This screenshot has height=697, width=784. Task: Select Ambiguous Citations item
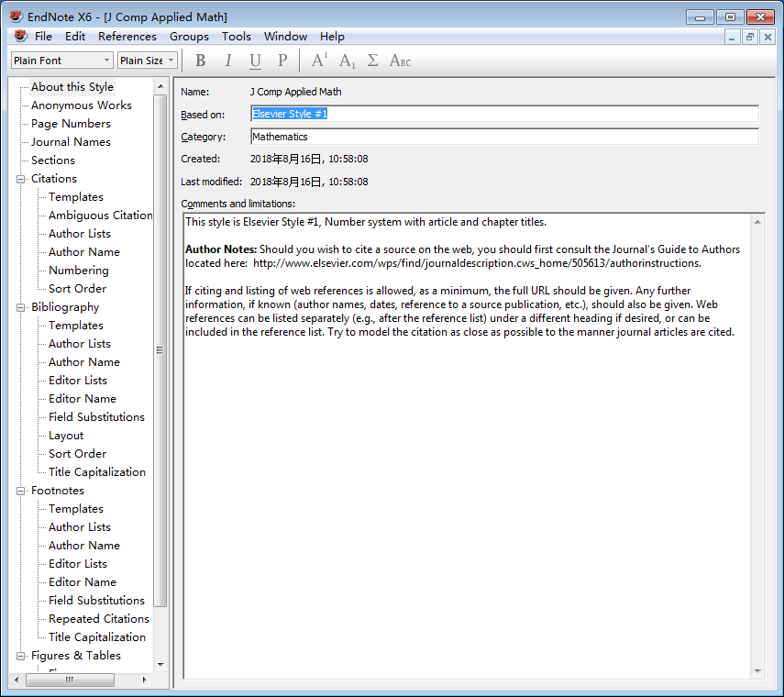[x=101, y=216]
